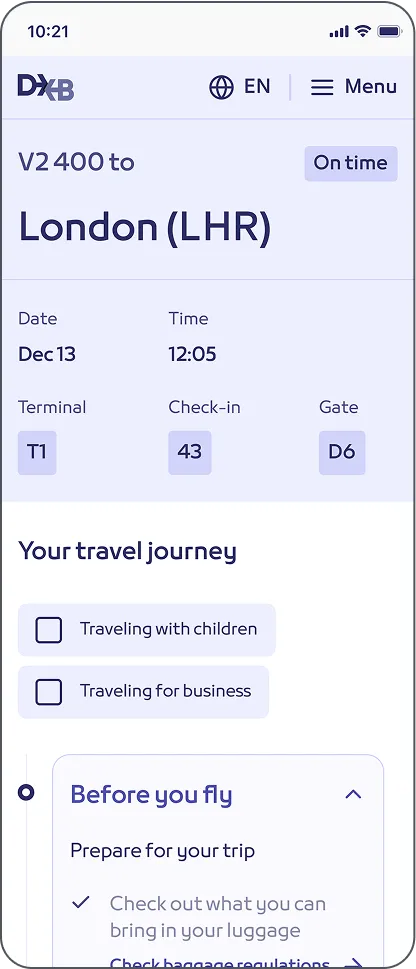Click the globe language icon
Screen dimensions: 416x969
221,87
